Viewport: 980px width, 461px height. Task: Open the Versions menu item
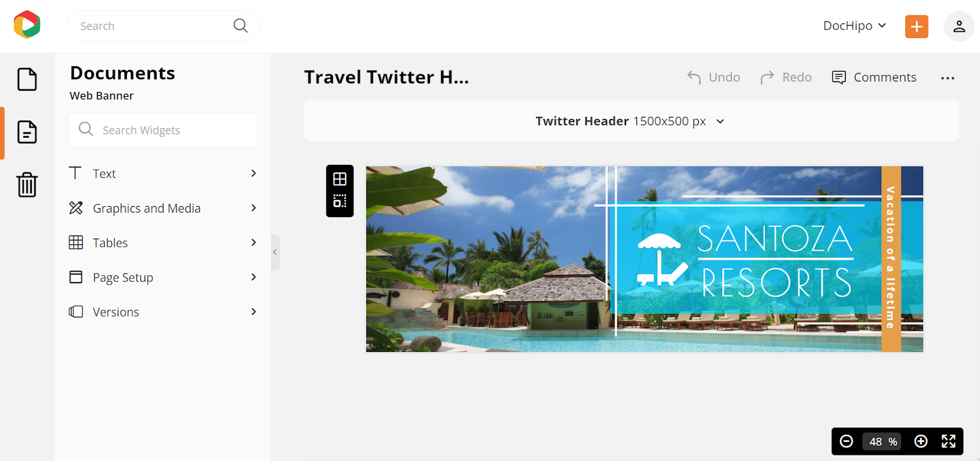coord(163,311)
